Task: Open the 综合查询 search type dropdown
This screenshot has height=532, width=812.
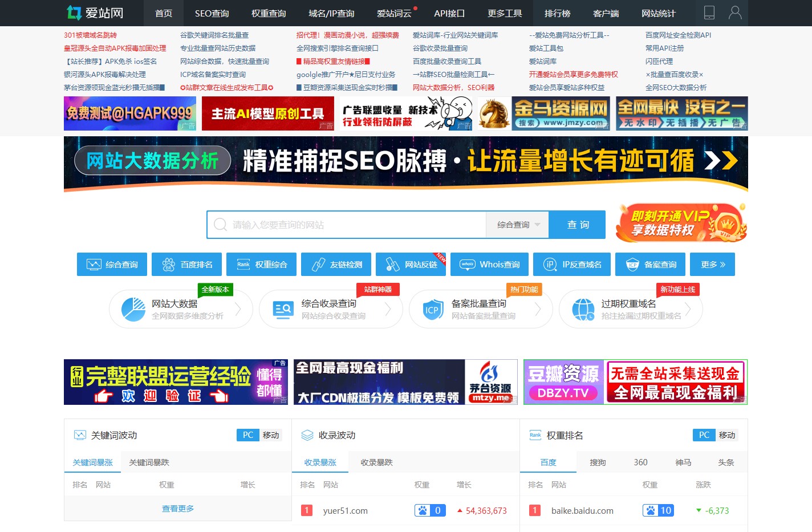Action: pos(517,225)
